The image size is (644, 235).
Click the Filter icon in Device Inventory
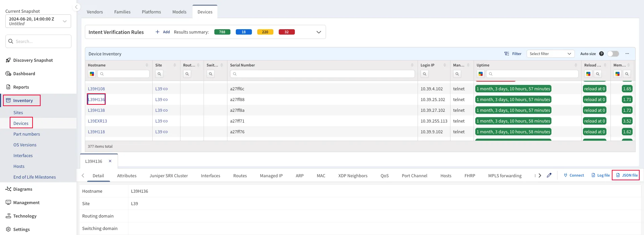click(506, 54)
